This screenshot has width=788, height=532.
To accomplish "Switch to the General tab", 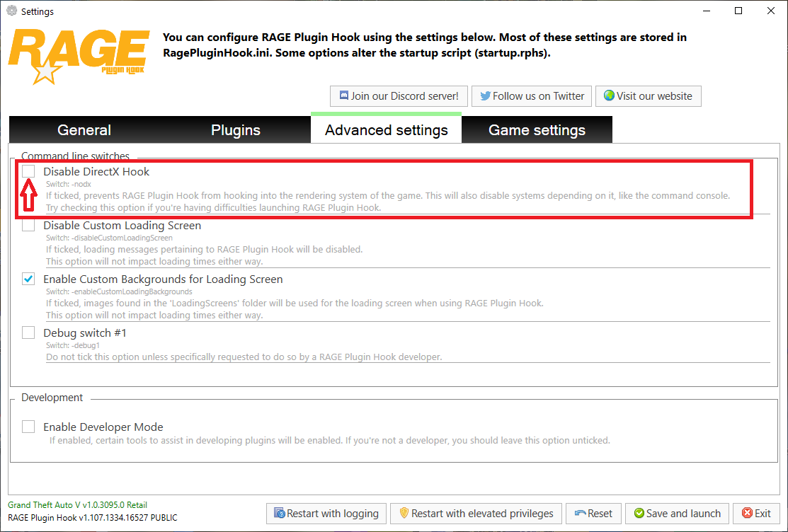I will [84, 130].
